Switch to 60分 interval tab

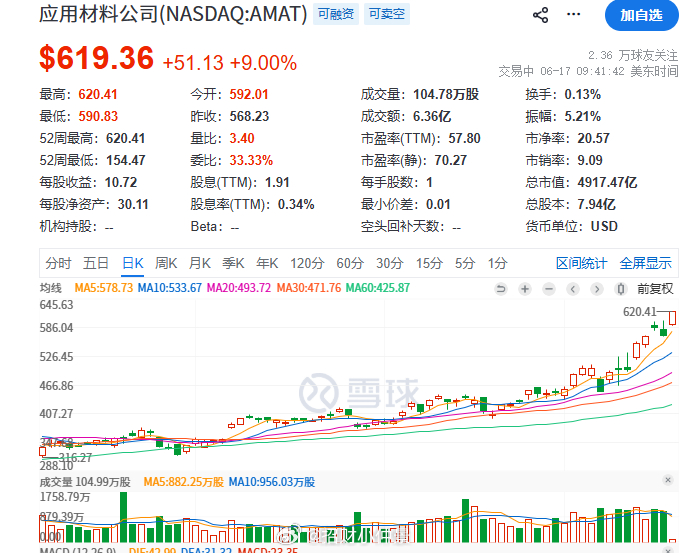[350, 263]
